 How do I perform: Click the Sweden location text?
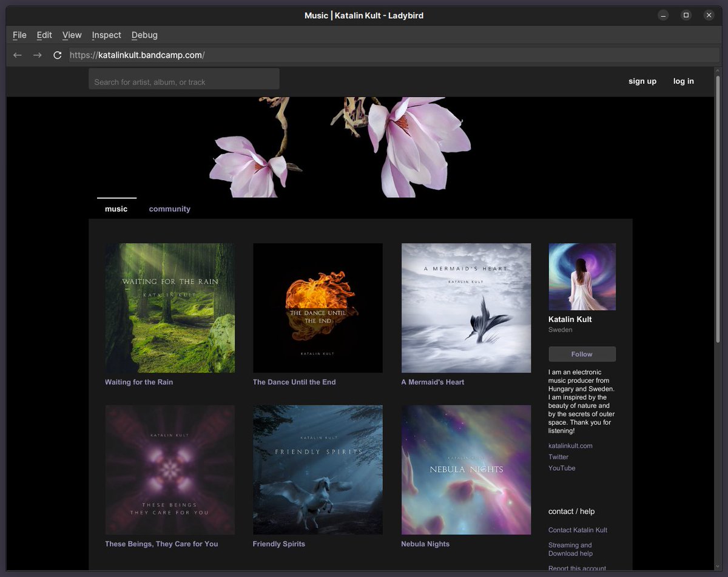pos(561,330)
